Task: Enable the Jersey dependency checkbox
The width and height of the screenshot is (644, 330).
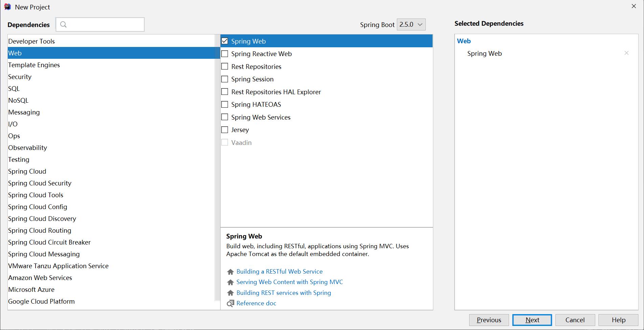Action: [x=225, y=130]
